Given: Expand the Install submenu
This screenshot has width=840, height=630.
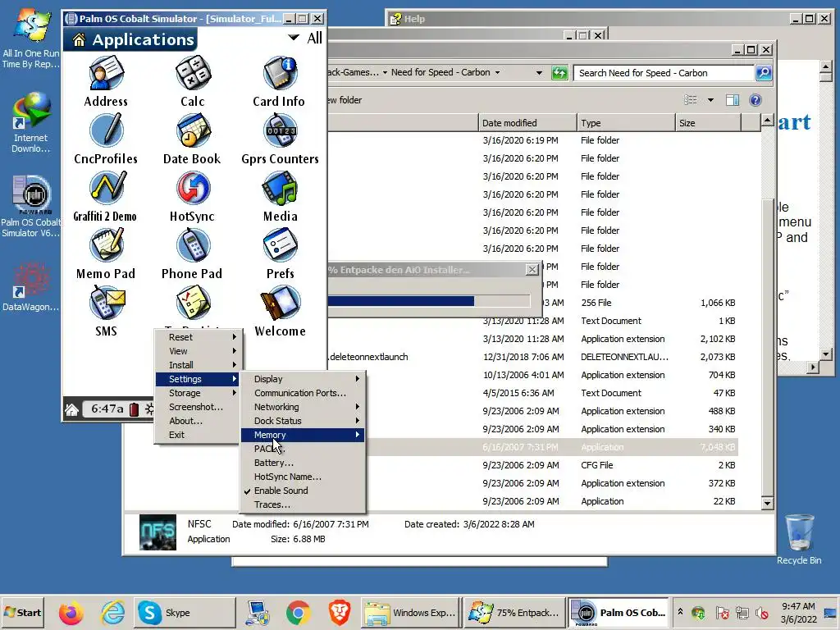Looking at the screenshot, I should click(197, 365).
